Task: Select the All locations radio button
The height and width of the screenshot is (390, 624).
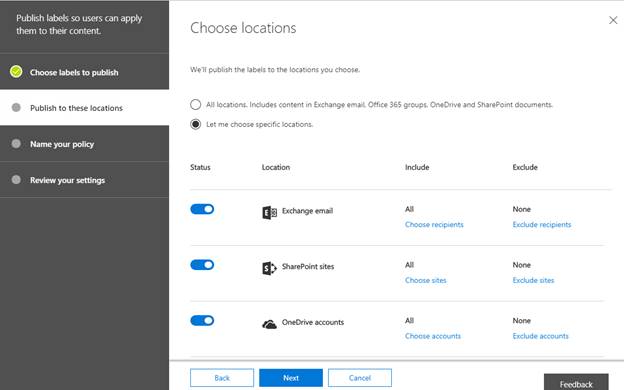Action: [195, 105]
